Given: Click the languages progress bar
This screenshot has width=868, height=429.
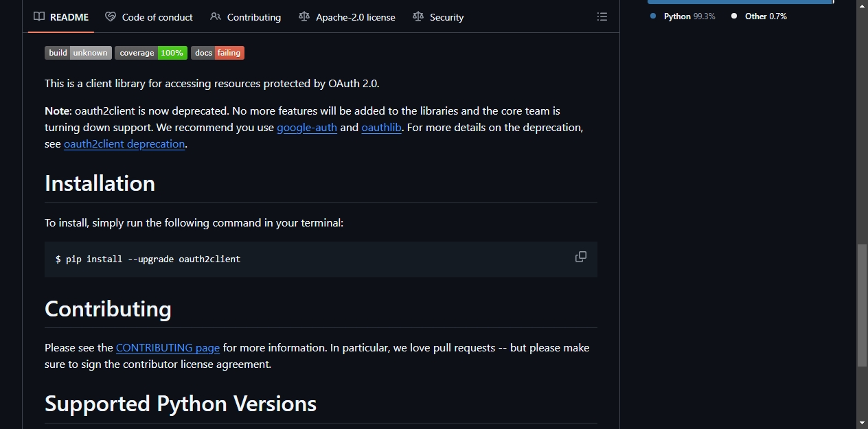Looking at the screenshot, I should pyautogui.click(x=740, y=2).
